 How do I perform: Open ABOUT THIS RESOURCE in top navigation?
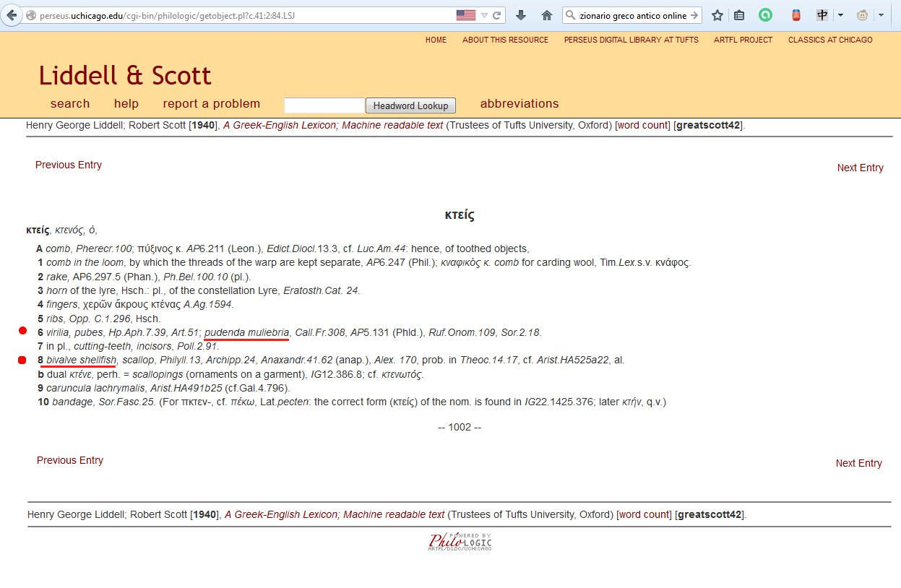(x=505, y=40)
